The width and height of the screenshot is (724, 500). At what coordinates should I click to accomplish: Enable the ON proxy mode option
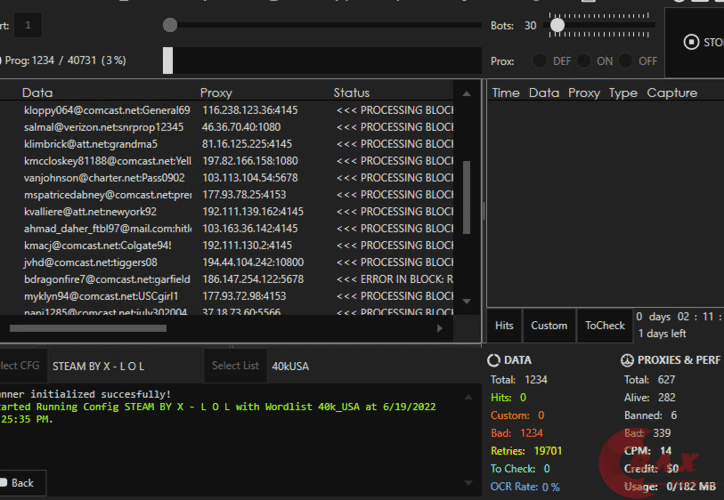[x=584, y=61]
